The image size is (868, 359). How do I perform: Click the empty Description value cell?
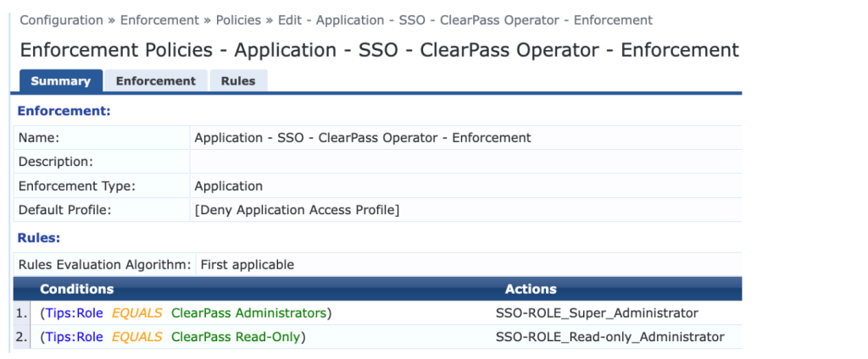pos(465,161)
